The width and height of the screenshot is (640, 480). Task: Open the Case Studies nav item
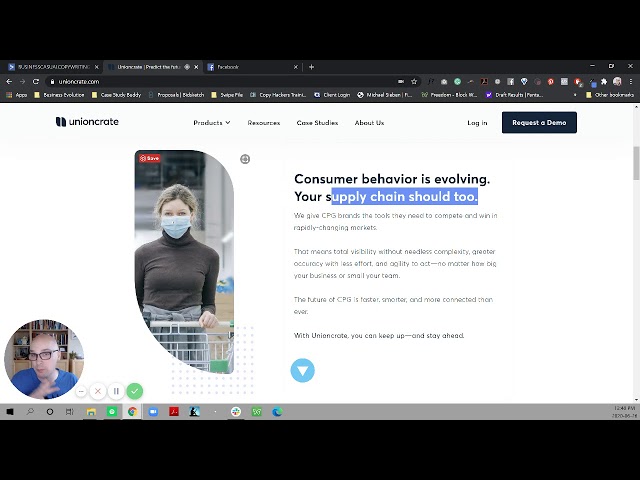coord(317,122)
